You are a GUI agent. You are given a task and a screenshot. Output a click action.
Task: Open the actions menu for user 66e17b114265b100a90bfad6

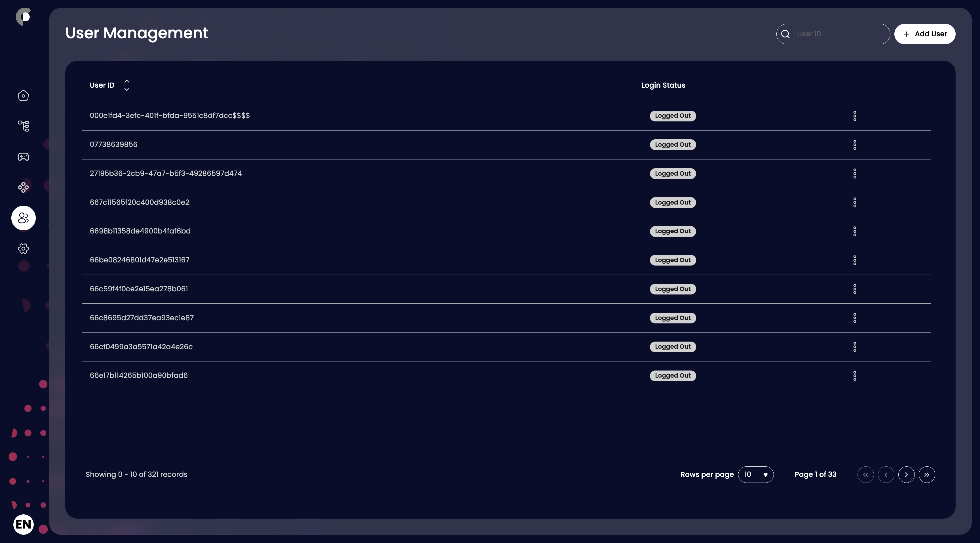tap(854, 376)
